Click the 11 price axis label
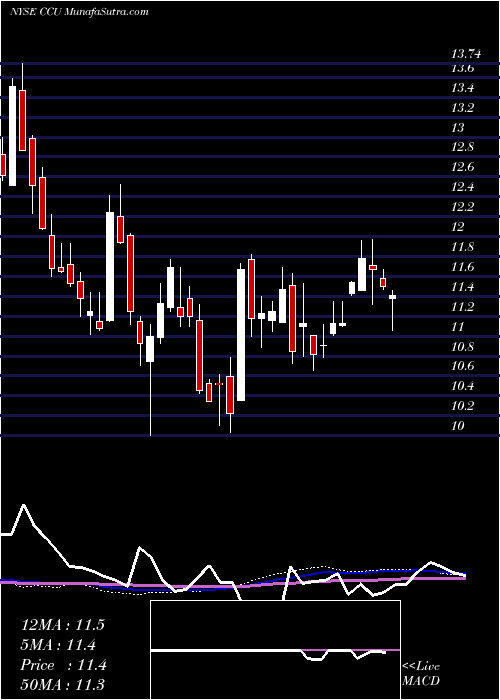 click(x=457, y=327)
